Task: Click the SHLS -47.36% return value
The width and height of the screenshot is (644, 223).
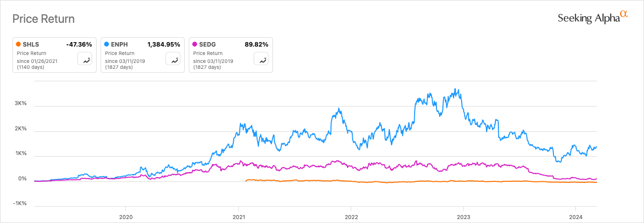Action: click(79, 45)
